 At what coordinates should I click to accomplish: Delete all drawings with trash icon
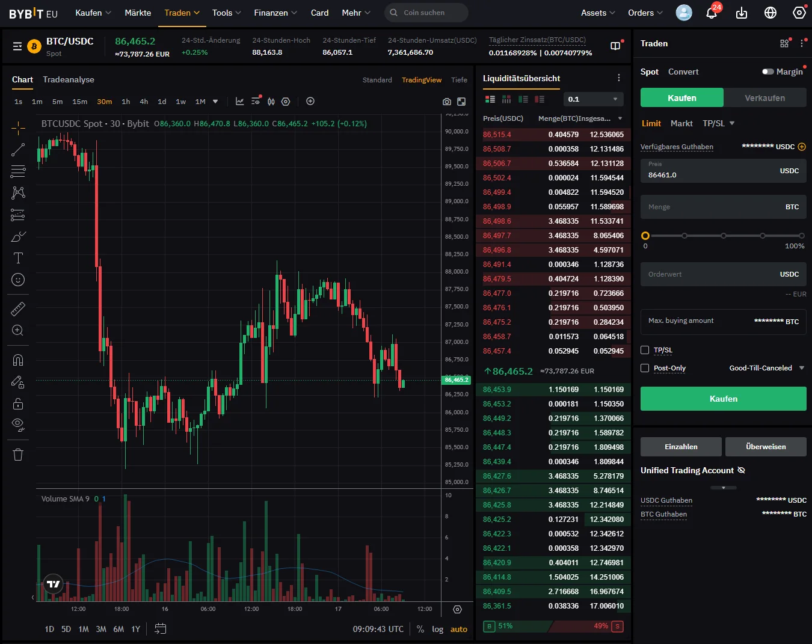(18, 455)
